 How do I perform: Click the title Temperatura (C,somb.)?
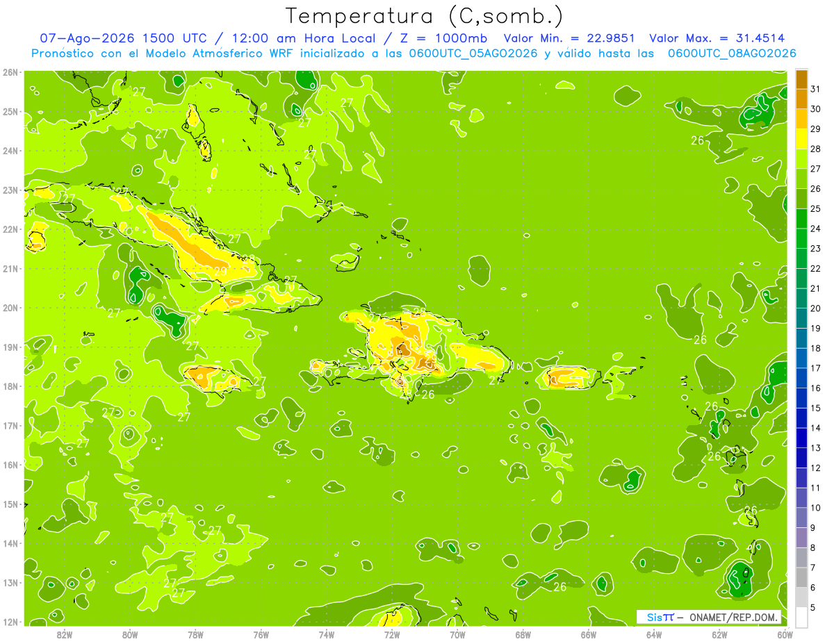click(425, 15)
